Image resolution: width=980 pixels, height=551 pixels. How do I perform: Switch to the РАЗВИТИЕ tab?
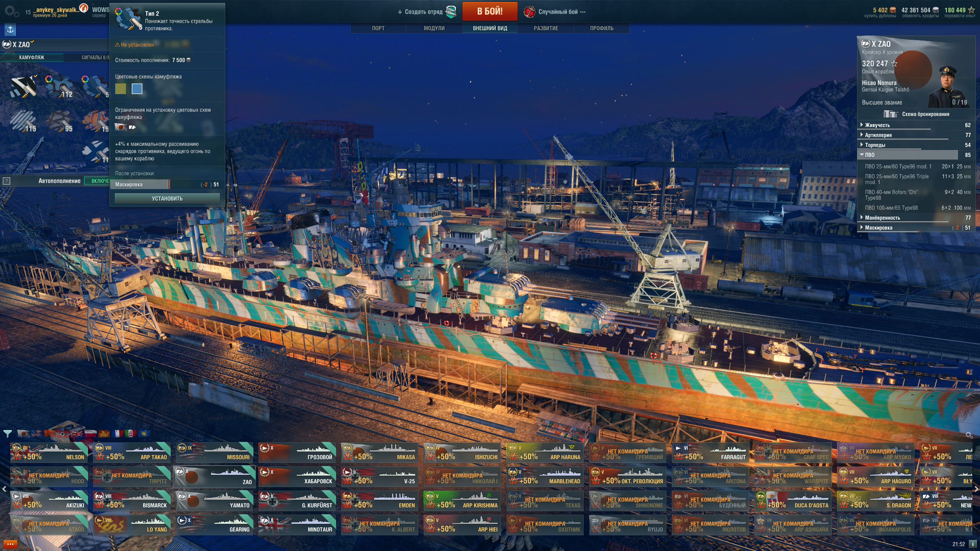click(x=546, y=28)
